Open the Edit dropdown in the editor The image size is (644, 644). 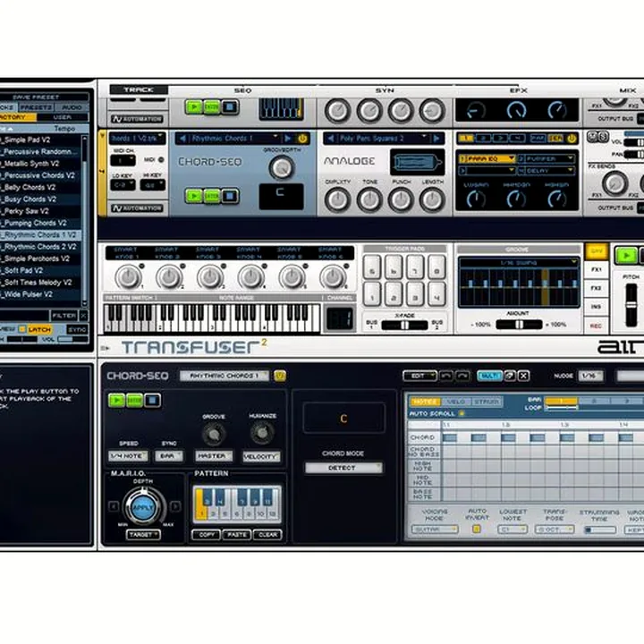[419, 376]
